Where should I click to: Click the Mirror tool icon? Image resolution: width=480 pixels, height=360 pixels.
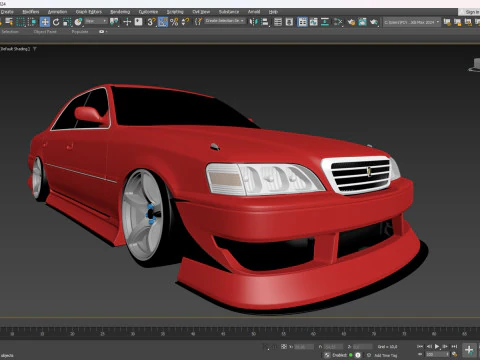[254, 22]
